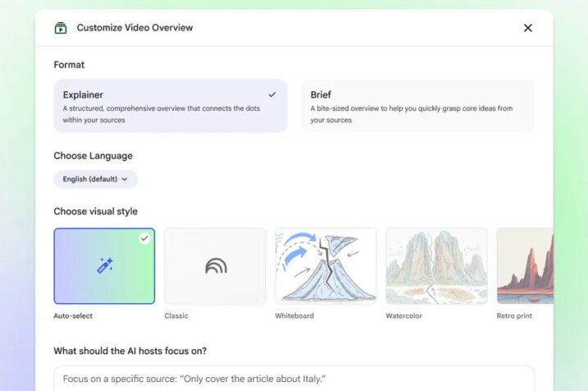
Task: Click the AI hosts focus text field
Action: point(294,379)
